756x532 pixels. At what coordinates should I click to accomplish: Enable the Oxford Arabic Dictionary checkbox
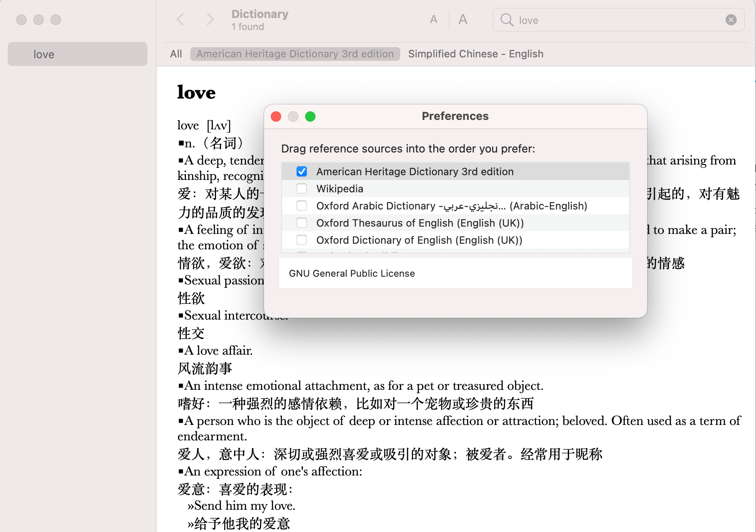point(302,206)
